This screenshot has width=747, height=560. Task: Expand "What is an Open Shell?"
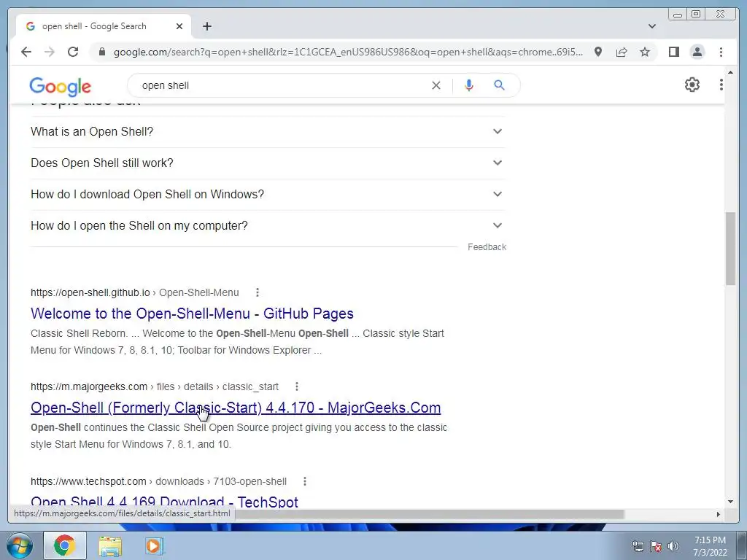pos(268,131)
